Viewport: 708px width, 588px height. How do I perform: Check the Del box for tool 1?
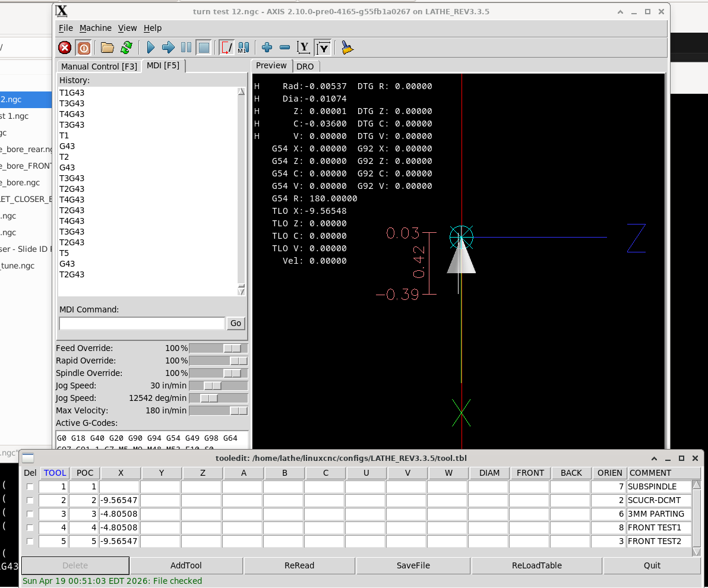tap(30, 487)
